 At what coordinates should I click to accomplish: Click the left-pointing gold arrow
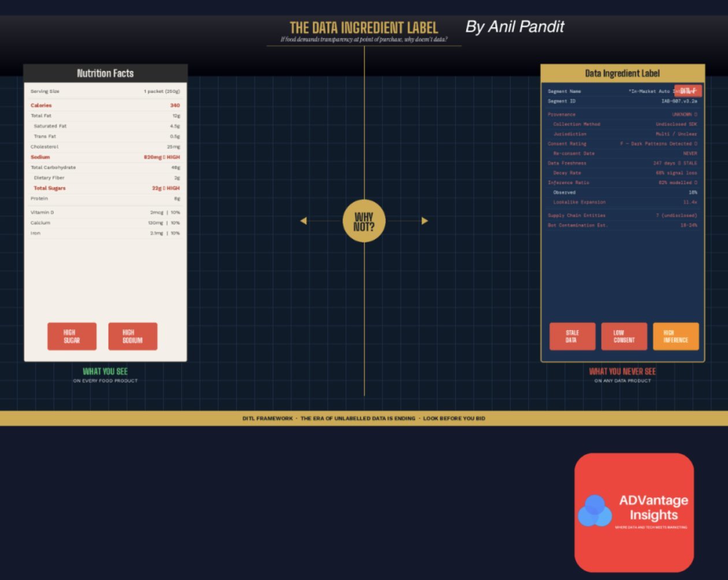click(x=303, y=221)
